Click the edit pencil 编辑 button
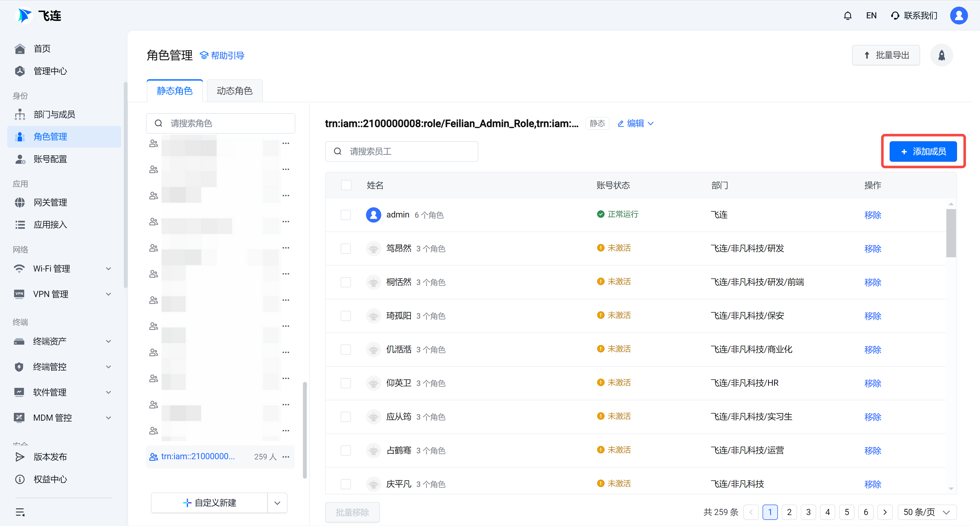The image size is (980, 526). pos(631,123)
